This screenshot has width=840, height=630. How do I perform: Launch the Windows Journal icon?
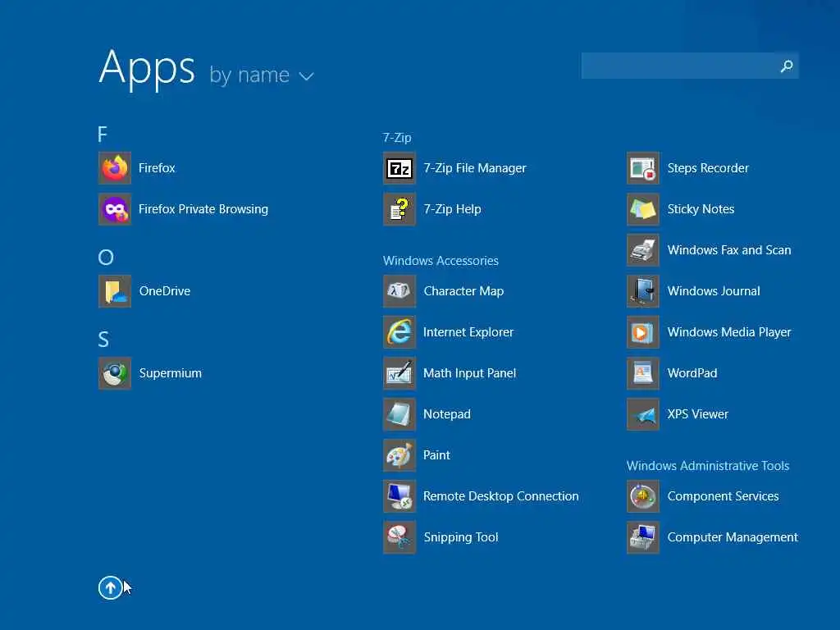(x=643, y=291)
